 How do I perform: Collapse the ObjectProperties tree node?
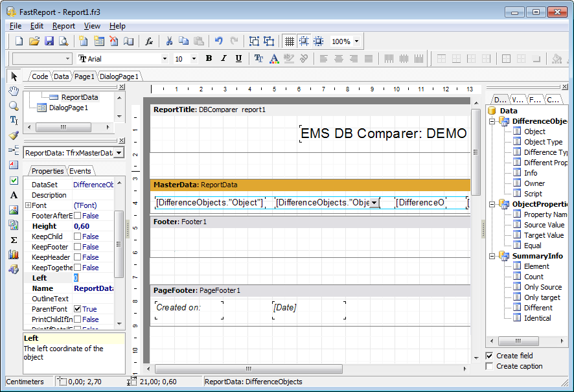[492, 204]
